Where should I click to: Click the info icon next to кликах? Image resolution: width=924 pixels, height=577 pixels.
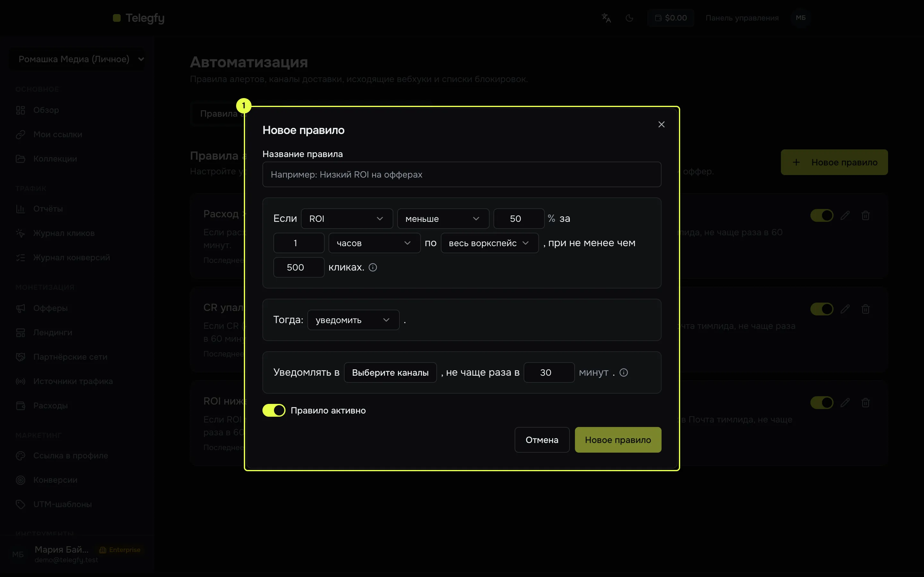373,268
